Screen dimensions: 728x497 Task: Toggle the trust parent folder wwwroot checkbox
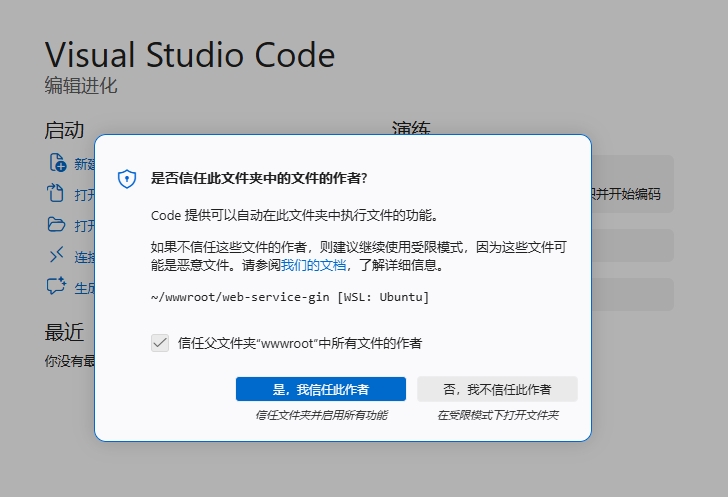tap(160, 343)
